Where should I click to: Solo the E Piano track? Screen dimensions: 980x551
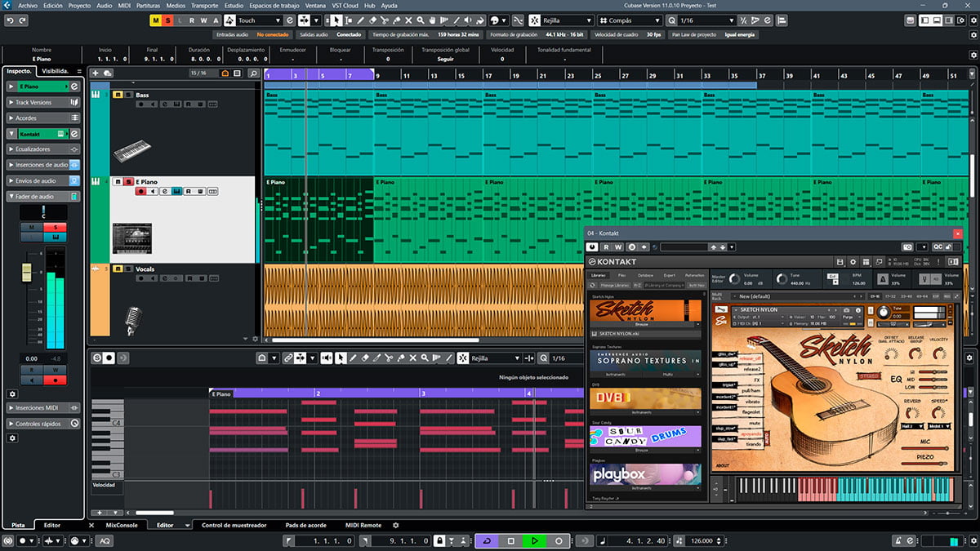click(x=128, y=181)
